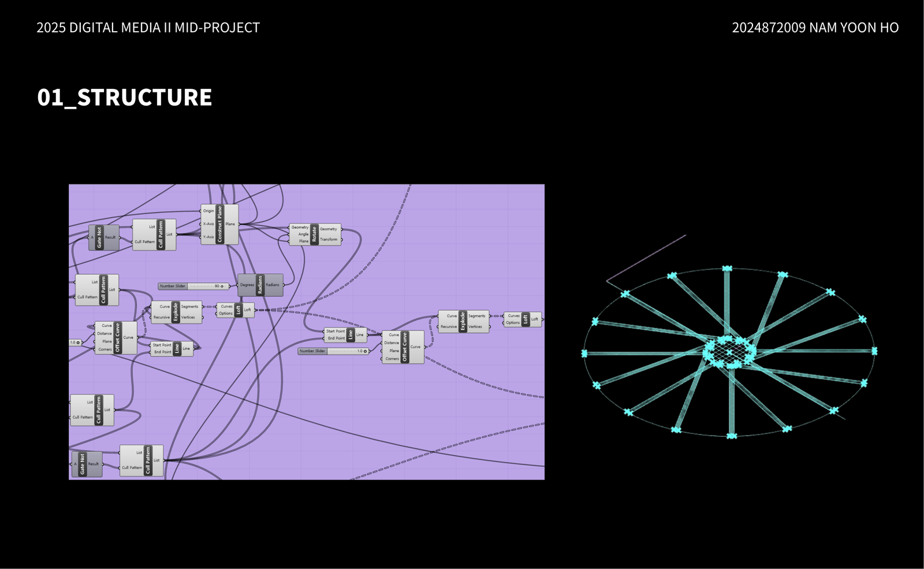The image size is (924, 569).
Task: Click the Radians output port label
Action: 273,285
